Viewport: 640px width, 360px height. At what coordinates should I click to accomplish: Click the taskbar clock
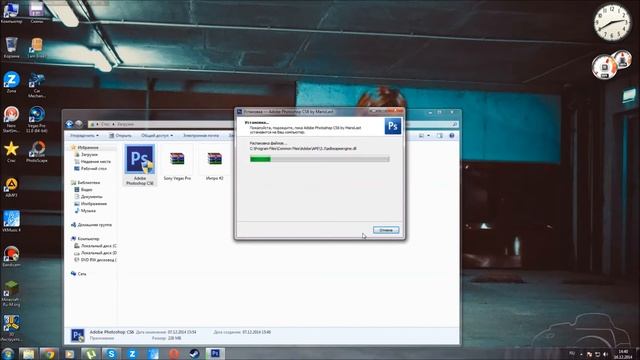(623, 354)
